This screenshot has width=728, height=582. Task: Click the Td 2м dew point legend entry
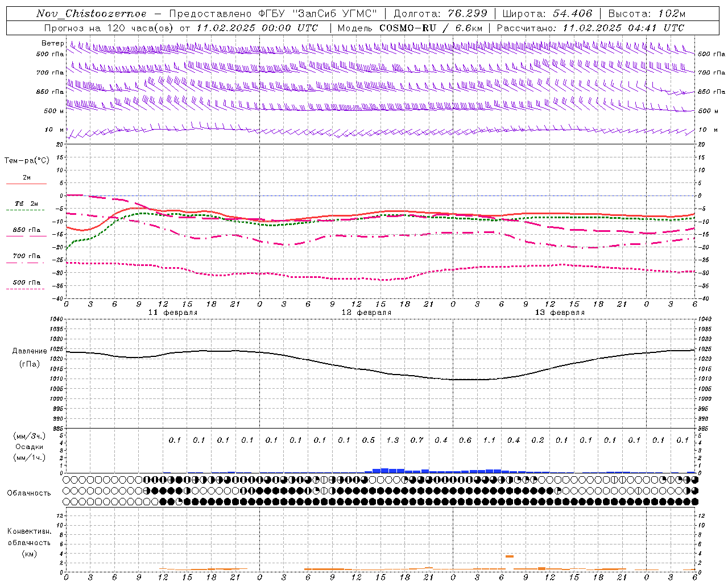26,203
